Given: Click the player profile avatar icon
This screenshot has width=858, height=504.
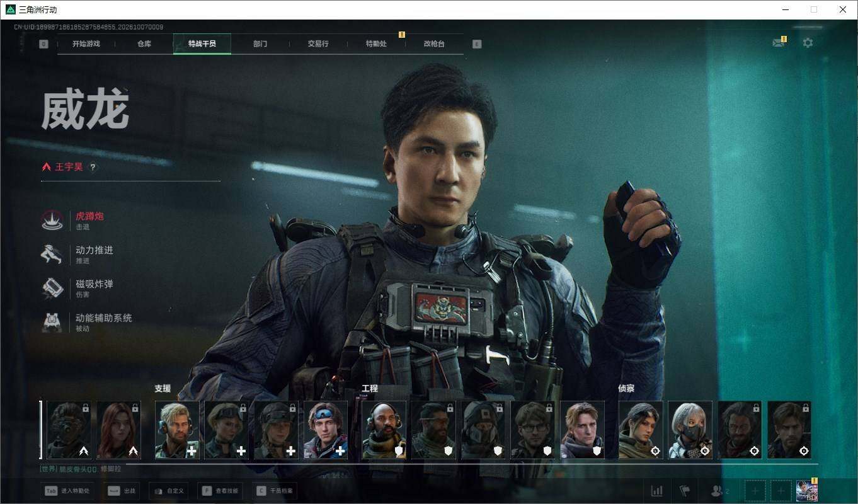Looking at the screenshot, I should pos(807,491).
